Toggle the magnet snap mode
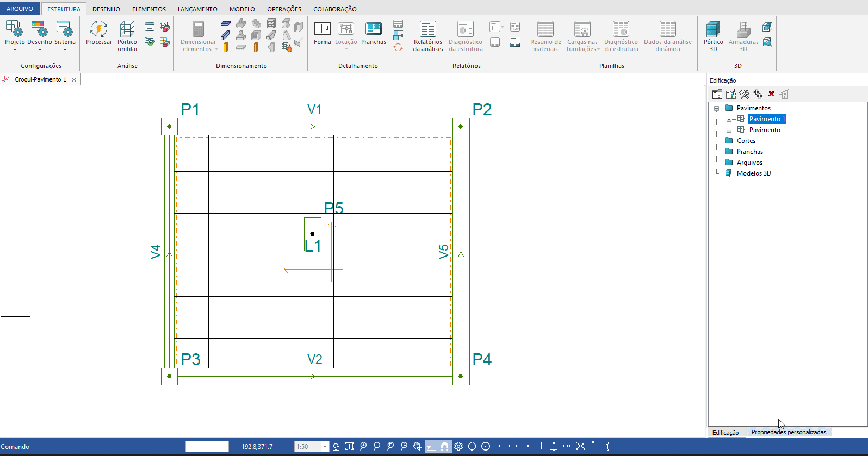 pos(444,446)
